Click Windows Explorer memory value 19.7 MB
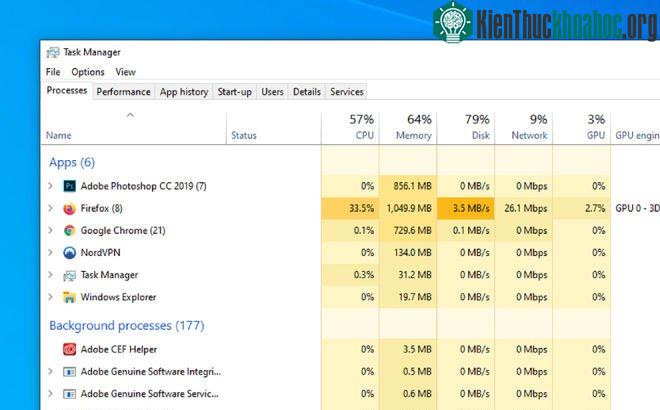Viewport: 660px width, 410px height. (x=415, y=297)
